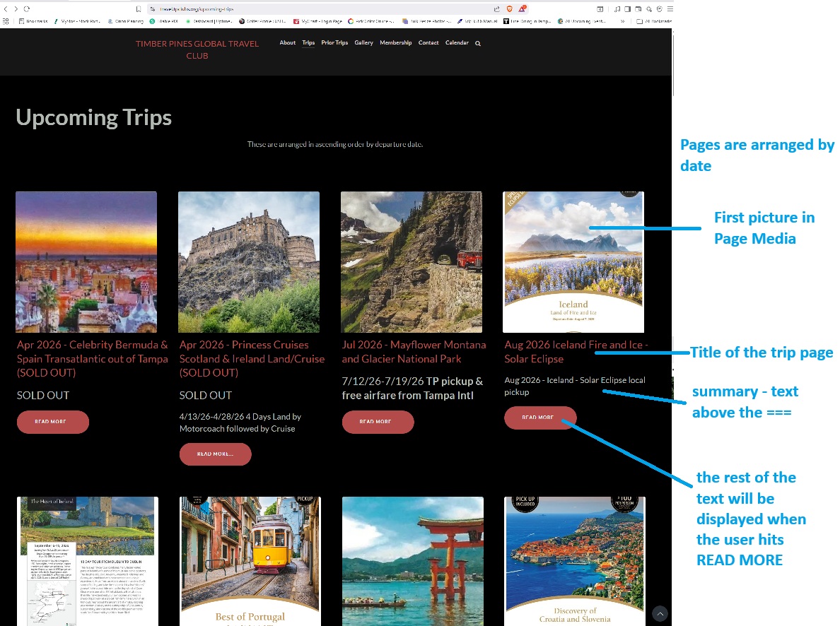Click the Timber Pines Global Travel Club logo text
The height and width of the screenshot is (626, 840).
pyautogui.click(x=197, y=49)
